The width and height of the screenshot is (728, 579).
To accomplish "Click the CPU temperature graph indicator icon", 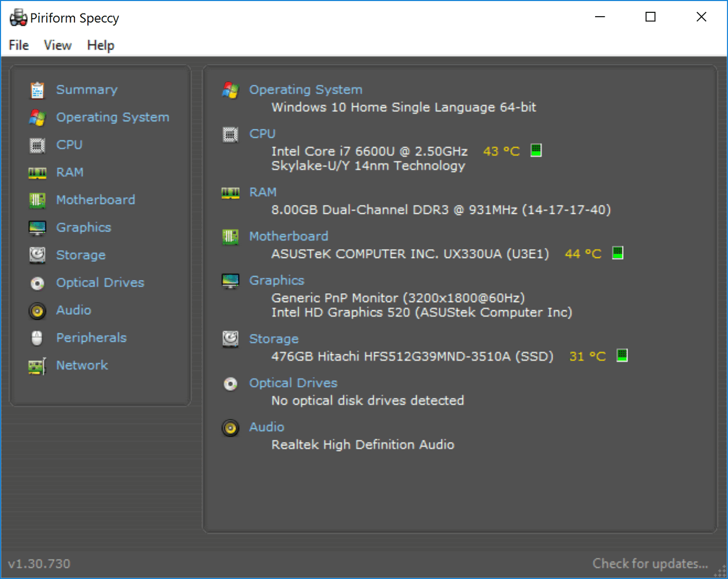I will point(536,151).
